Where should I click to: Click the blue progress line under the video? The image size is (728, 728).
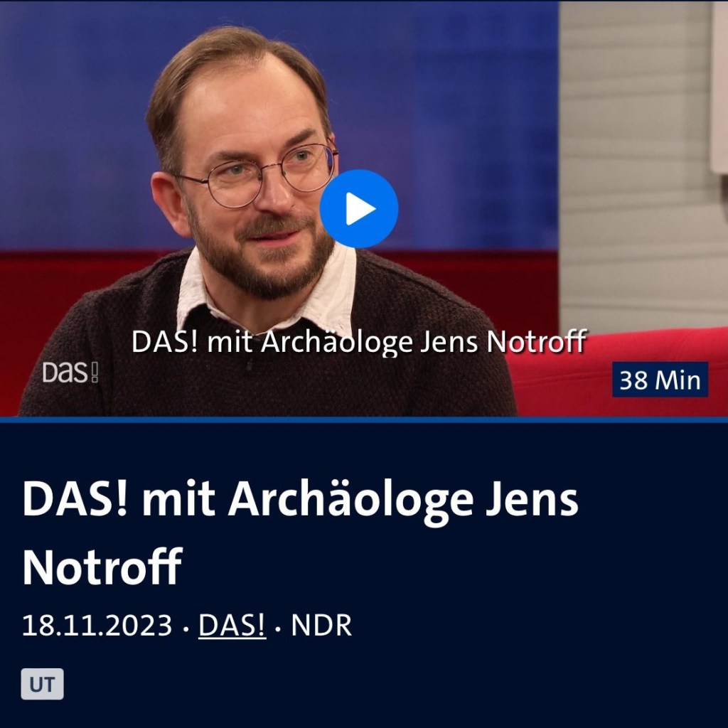[364, 419]
